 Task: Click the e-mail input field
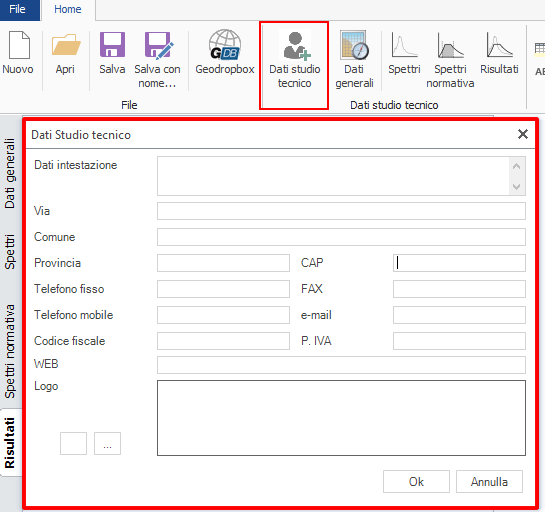point(459,315)
